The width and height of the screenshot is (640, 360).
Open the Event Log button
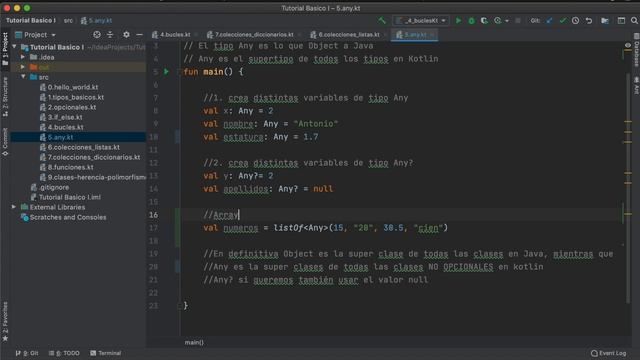click(x=608, y=353)
